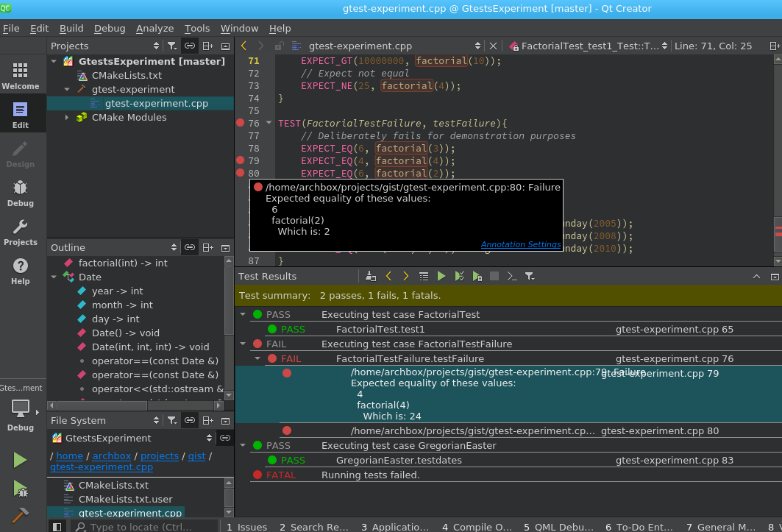The height and width of the screenshot is (532, 782).
Task: Navigate to the projects folder link
Action: tap(160, 455)
